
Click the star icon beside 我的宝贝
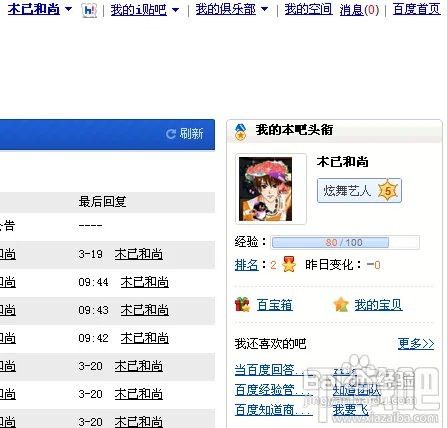pos(341,305)
